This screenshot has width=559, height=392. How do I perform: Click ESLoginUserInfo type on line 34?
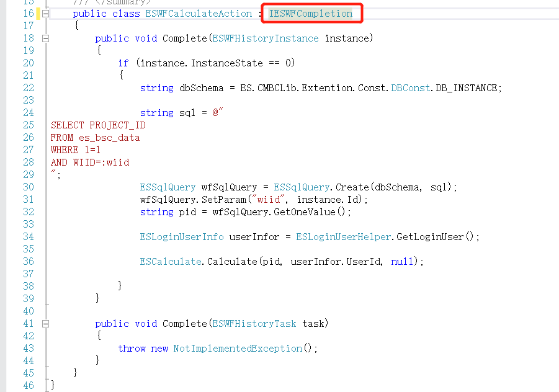[x=181, y=237]
